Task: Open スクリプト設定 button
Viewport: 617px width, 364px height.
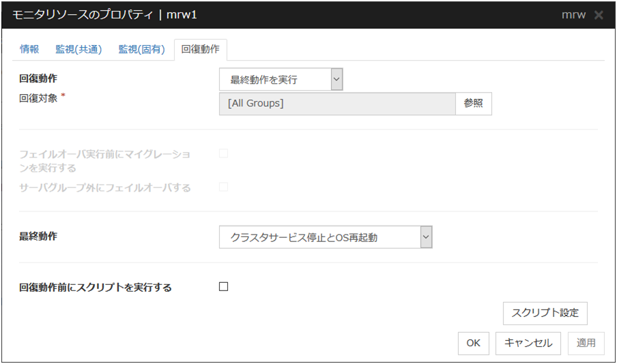Action: (x=545, y=313)
